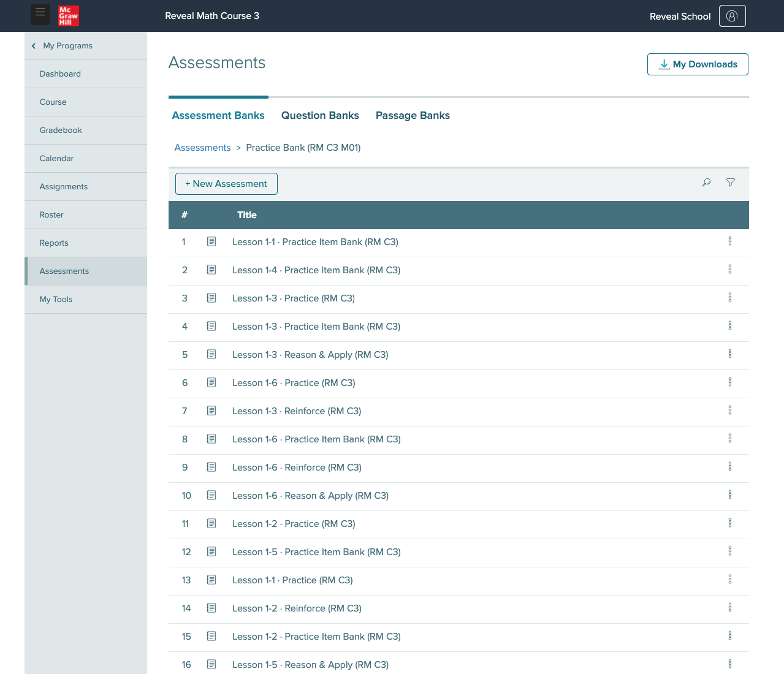Screen dimensions: 784x674
Task: Open Dashboard in the sidebar
Action: pos(86,74)
